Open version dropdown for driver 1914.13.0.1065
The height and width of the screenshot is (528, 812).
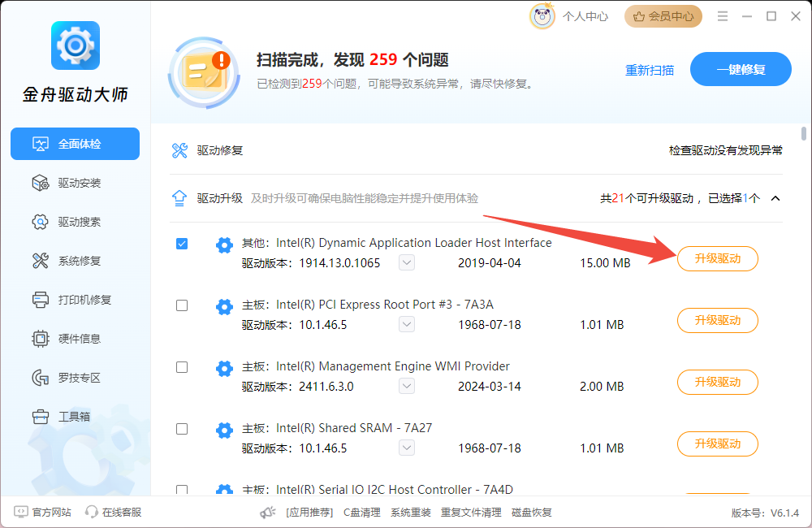pyautogui.click(x=407, y=263)
